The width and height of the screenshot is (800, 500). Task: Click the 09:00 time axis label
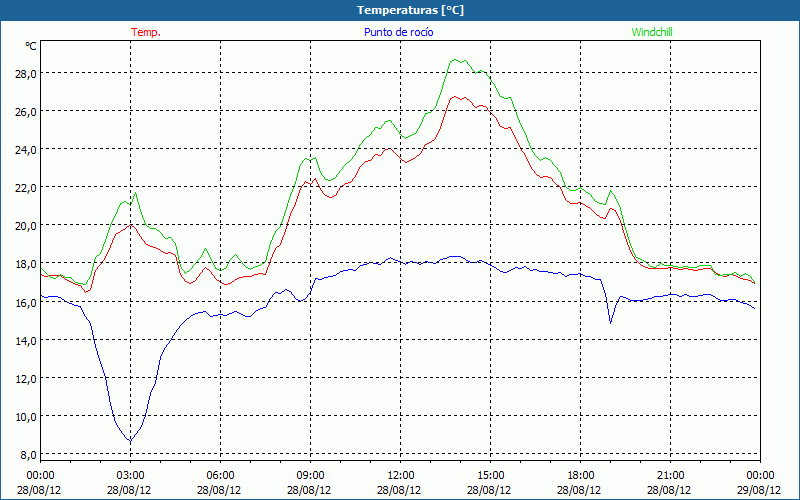[x=310, y=476]
